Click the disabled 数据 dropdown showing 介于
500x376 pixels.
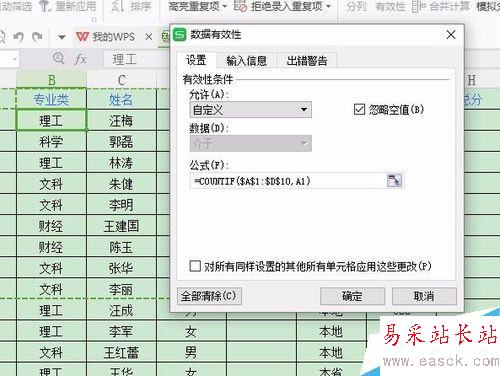tap(251, 143)
